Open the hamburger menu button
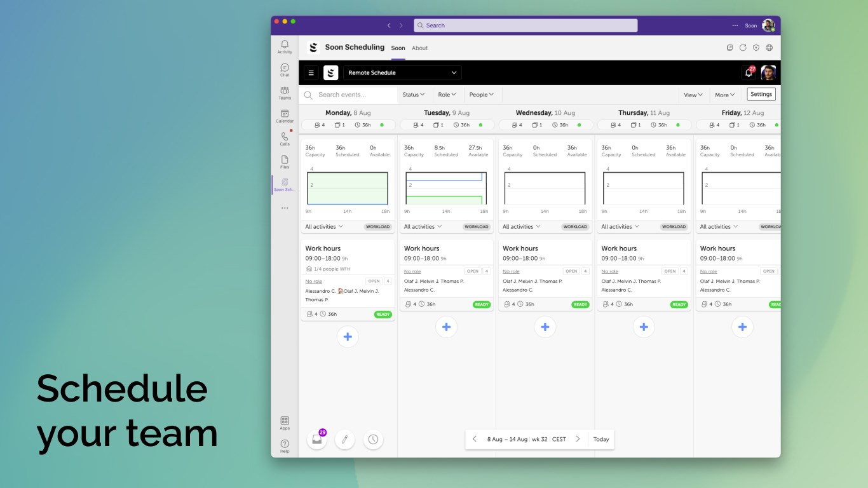Image resolution: width=868 pixels, height=488 pixels. [311, 72]
